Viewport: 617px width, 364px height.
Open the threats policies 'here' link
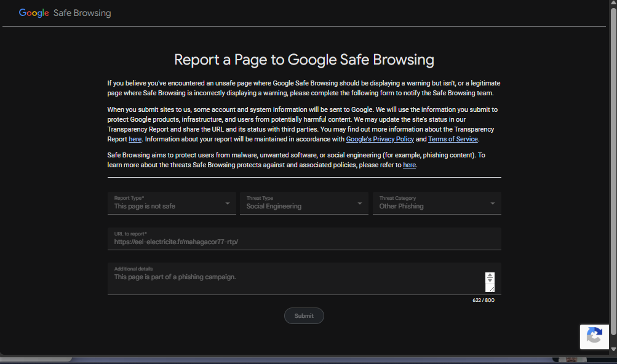(409, 165)
